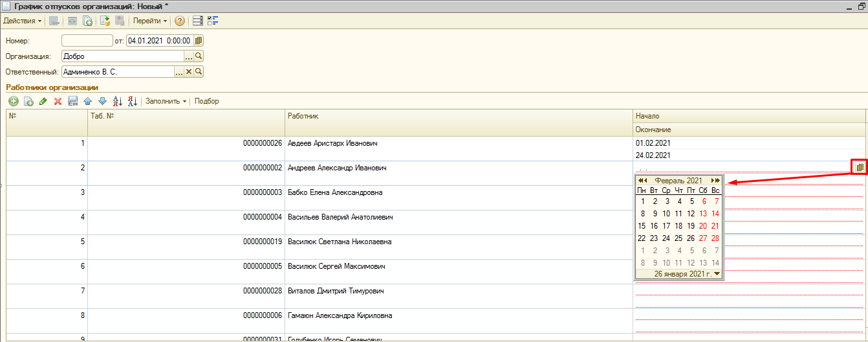
Task: Click the Работник column header
Action: click(x=459, y=122)
